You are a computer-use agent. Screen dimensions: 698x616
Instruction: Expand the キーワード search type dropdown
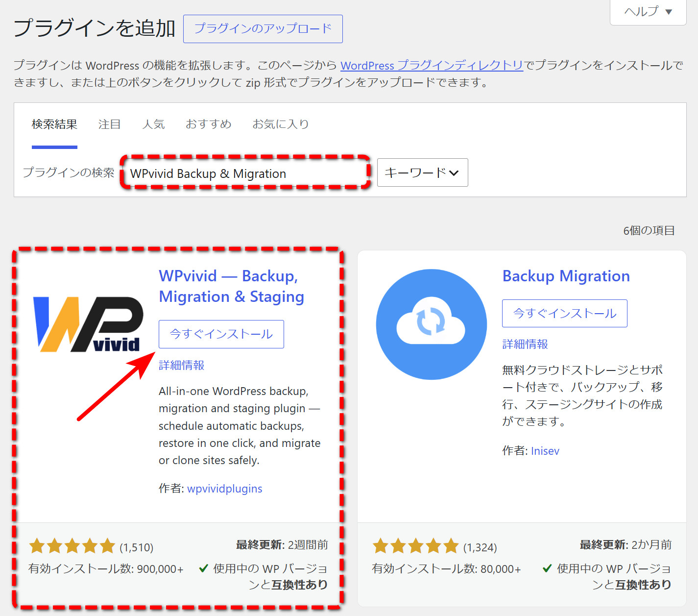click(x=422, y=172)
